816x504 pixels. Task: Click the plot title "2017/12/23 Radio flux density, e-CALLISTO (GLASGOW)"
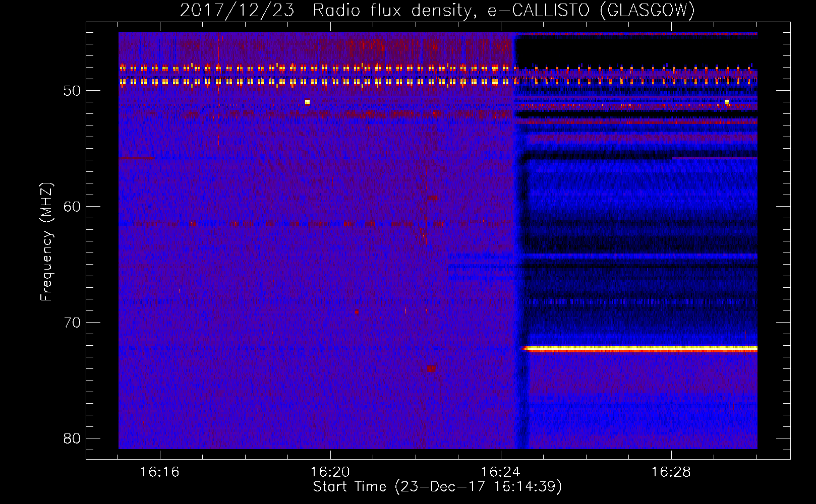tap(437, 10)
